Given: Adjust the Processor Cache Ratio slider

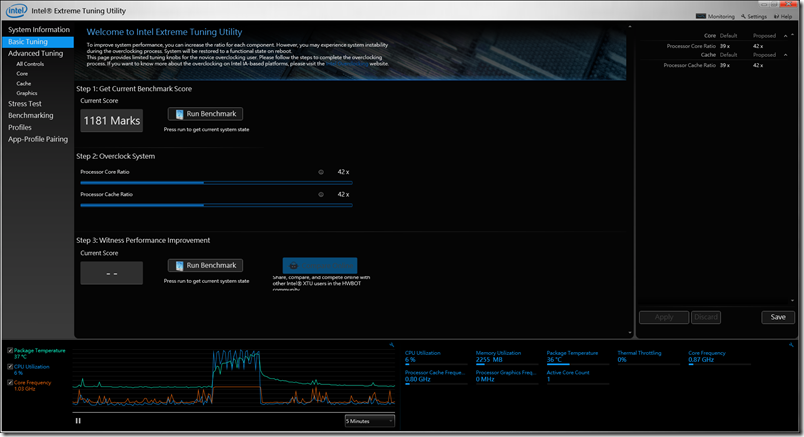Looking at the screenshot, I should 216,205.
